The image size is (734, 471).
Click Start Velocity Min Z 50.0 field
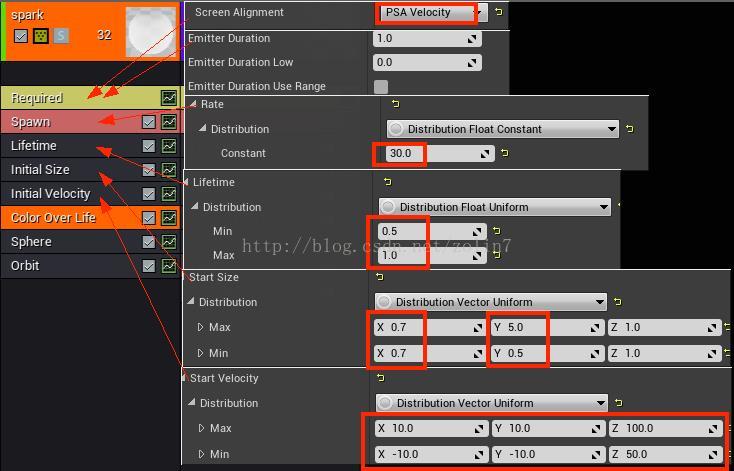(665, 454)
